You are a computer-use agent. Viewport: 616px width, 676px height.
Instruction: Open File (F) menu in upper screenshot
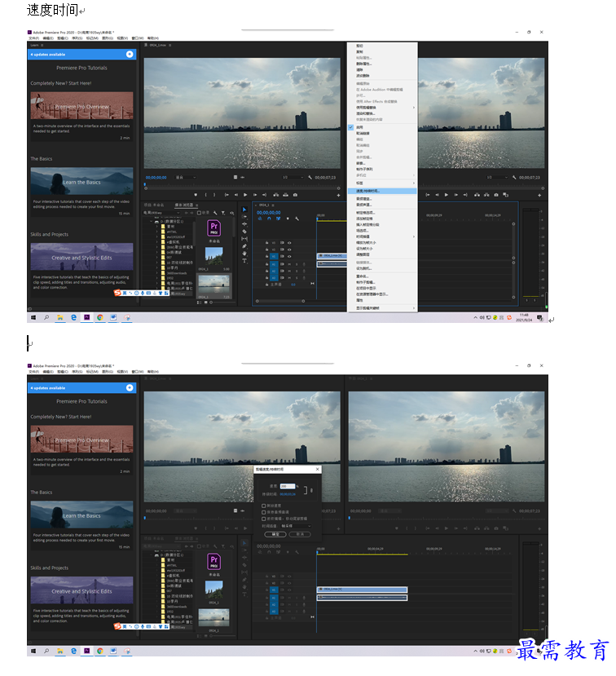[x=33, y=38]
